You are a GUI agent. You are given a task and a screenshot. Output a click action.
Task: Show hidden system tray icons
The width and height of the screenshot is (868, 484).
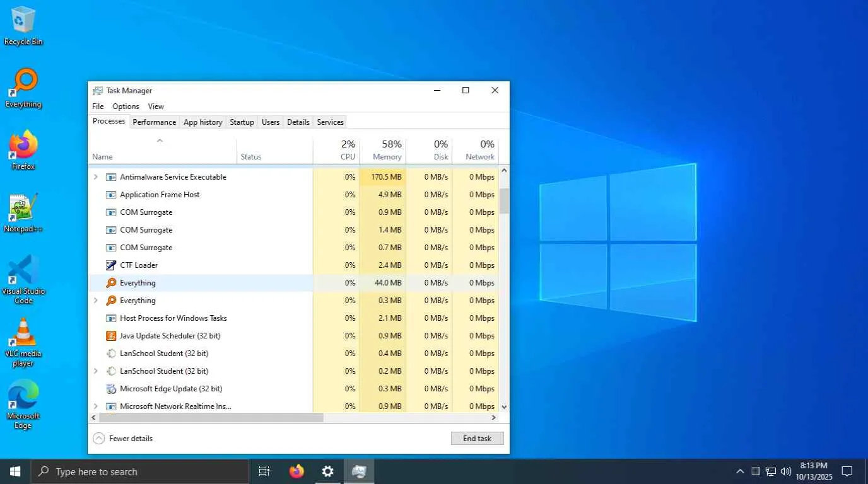(740, 471)
